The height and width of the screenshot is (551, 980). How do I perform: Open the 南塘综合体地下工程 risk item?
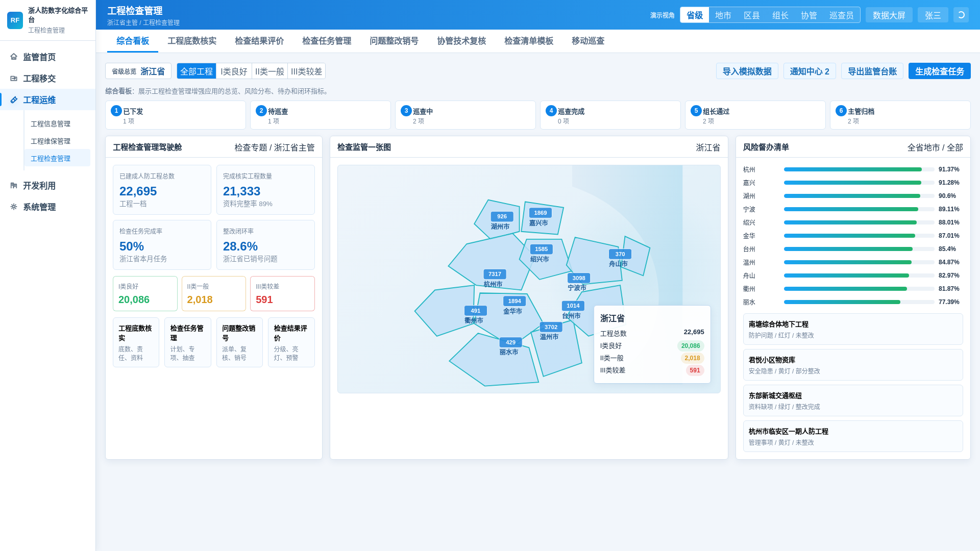(852, 329)
